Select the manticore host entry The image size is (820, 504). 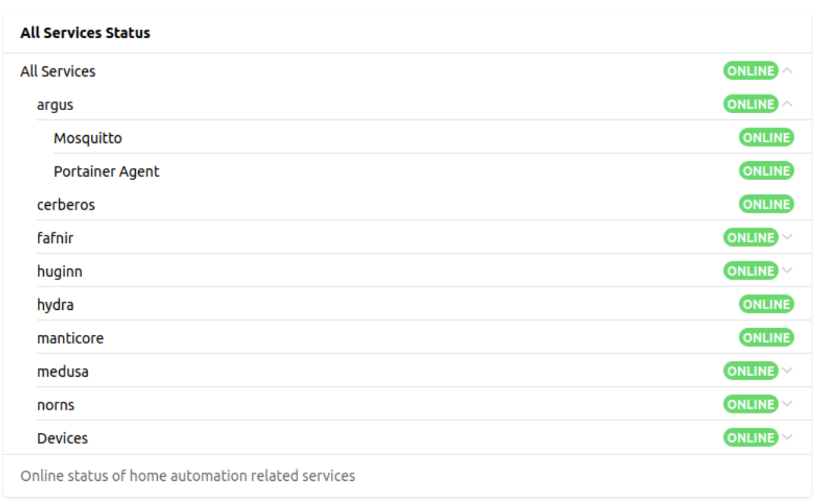pos(70,338)
